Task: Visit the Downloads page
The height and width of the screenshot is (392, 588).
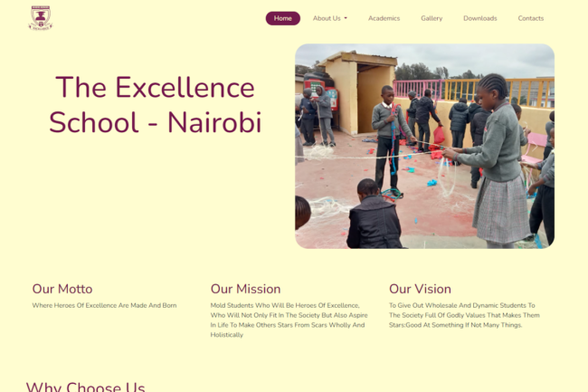Action: (480, 18)
